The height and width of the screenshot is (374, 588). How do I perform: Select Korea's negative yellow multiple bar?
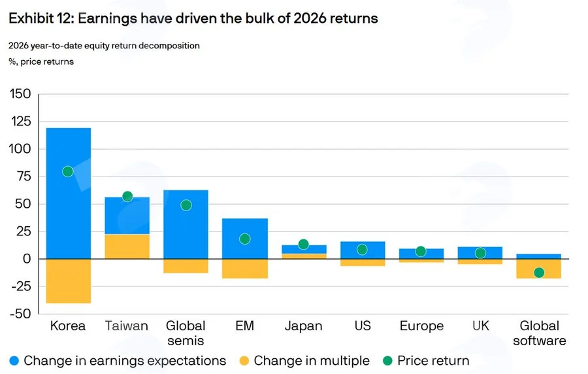[x=68, y=281]
